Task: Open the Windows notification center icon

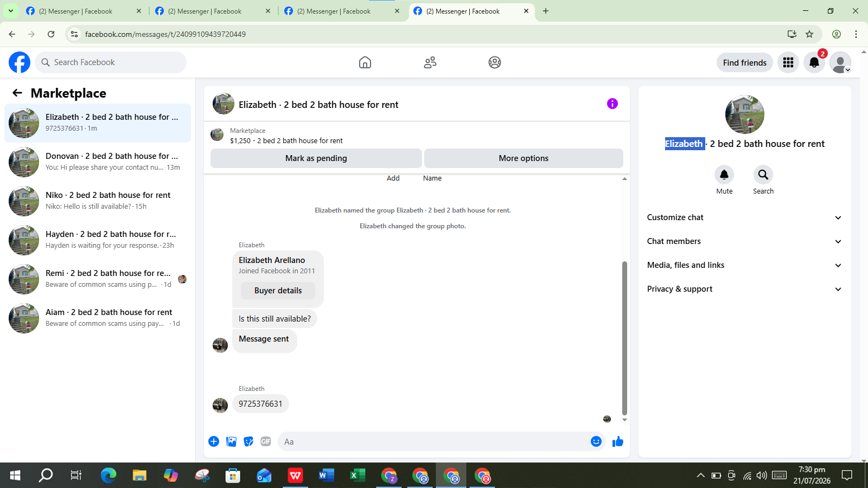Action: [847, 476]
